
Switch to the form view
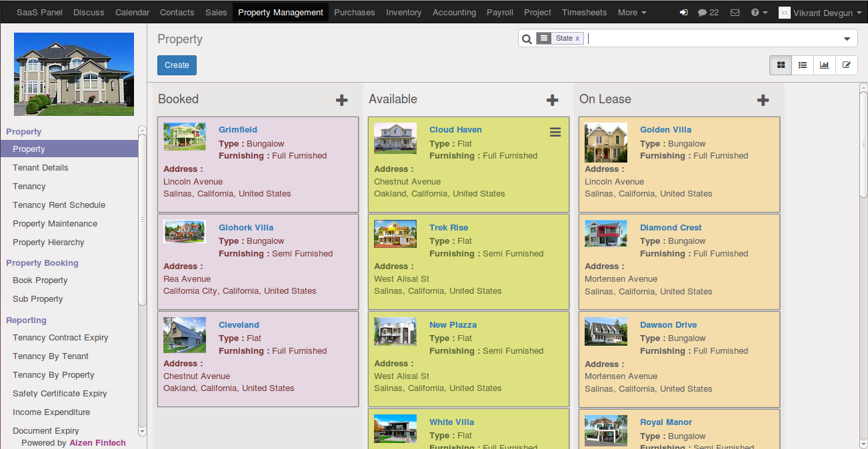point(847,65)
